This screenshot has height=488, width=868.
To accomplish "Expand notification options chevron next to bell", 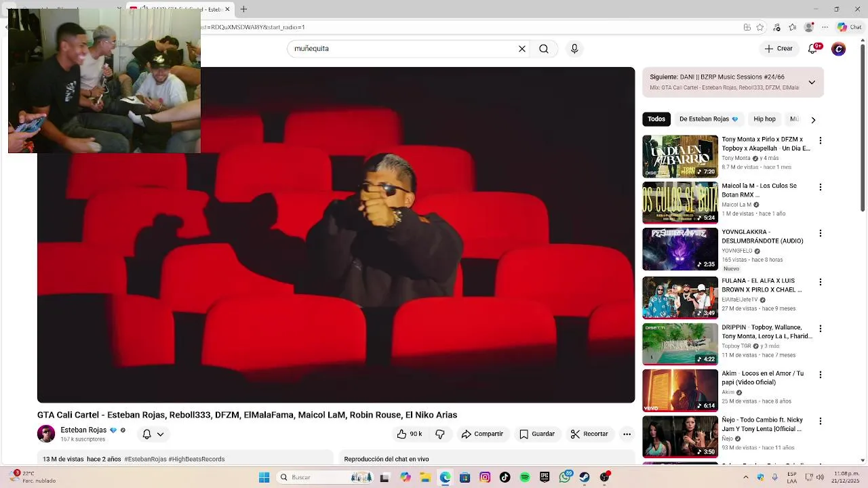I will [161, 434].
